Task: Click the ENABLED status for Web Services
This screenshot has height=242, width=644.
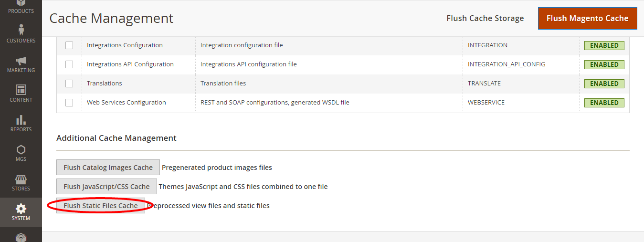Action: tap(604, 103)
